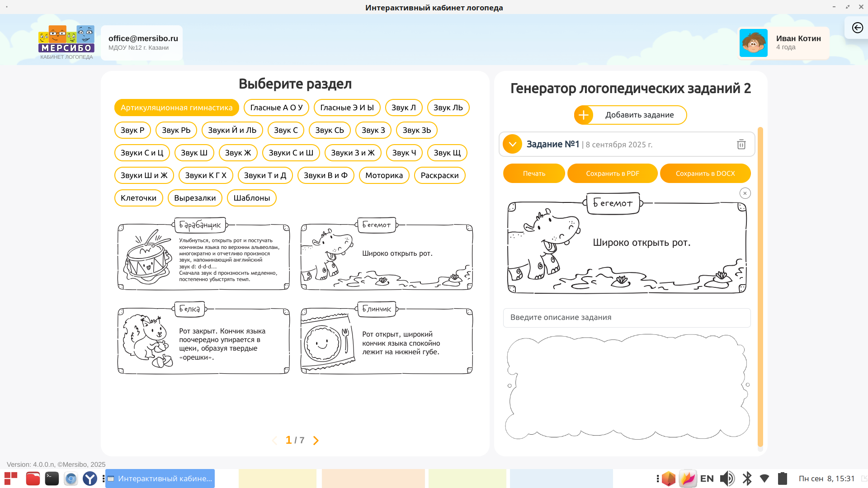Collapse Задание №1 with orange chevron
Screen dimensions: 868x488
point(512,145)
